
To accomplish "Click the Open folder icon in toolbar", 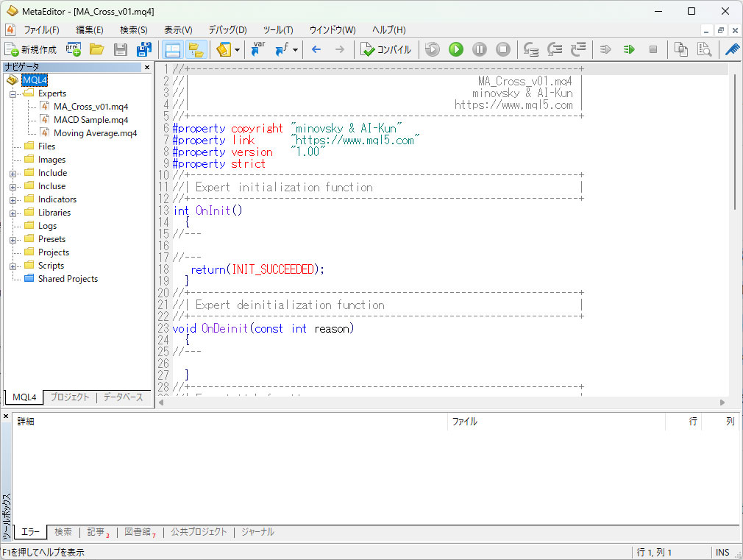I will pyautogui.click(x=96, y=49).
